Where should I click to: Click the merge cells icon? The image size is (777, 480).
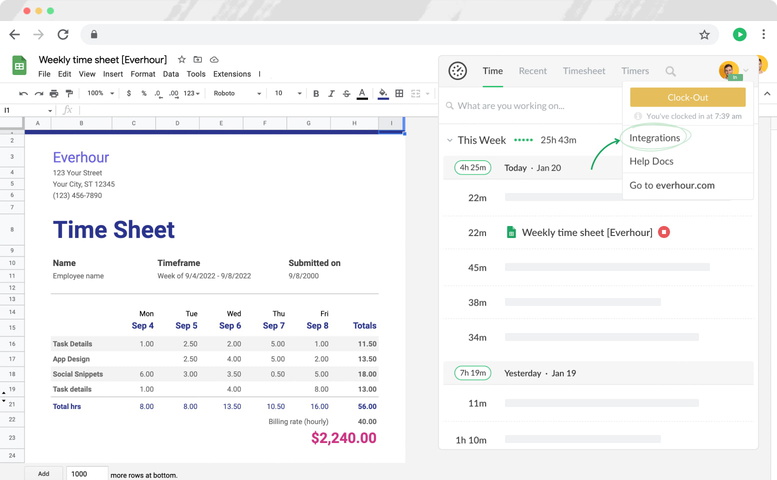415,93
